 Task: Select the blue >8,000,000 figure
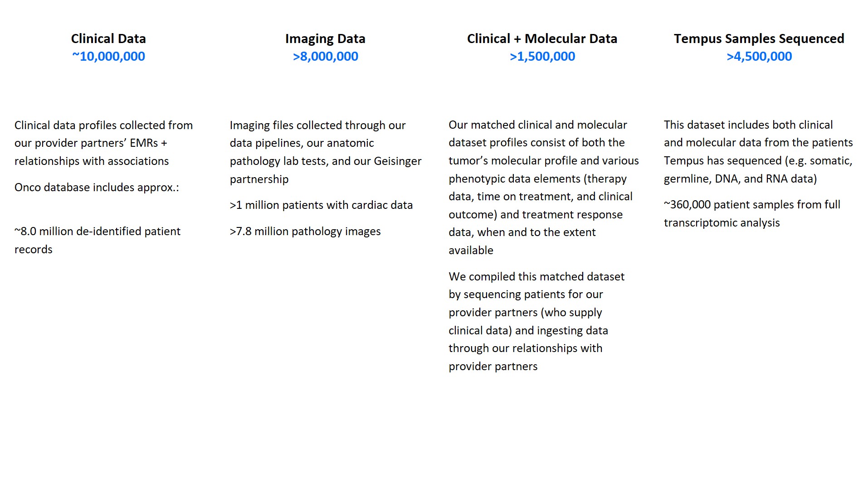pos(325,57)
